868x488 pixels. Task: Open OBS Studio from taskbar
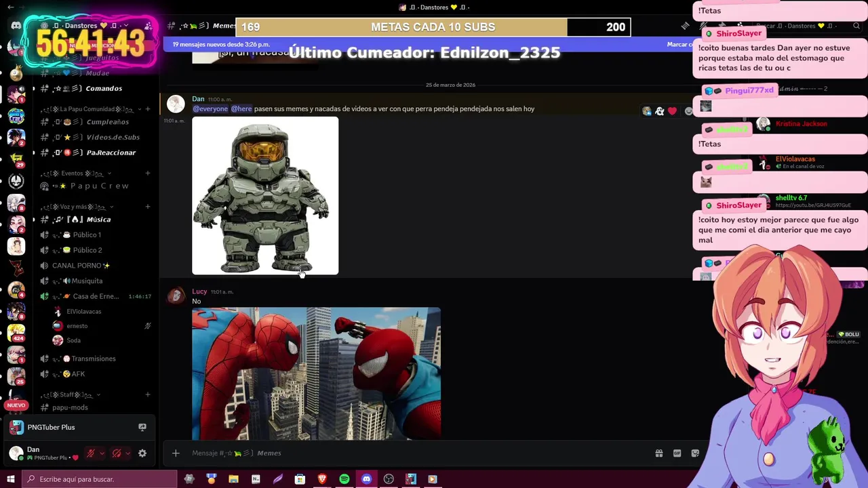pyautogui.click(x=389, y=479)
